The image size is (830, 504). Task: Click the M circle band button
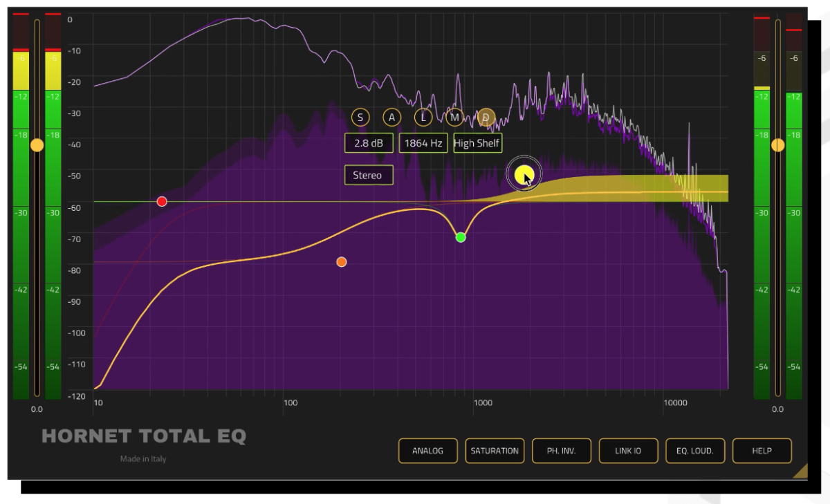(454, 118)
